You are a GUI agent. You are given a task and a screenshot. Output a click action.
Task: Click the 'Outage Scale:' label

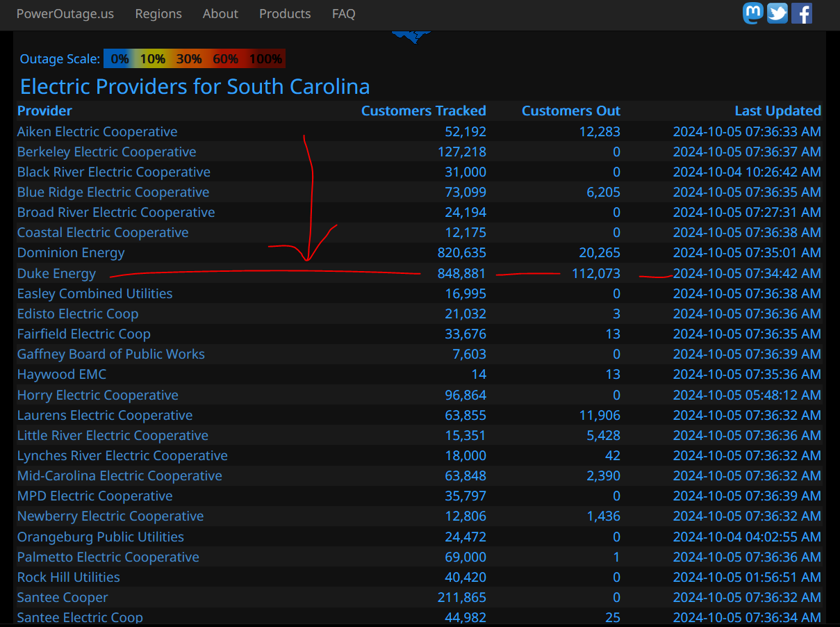pyautogui.click(x=60, y=59)
